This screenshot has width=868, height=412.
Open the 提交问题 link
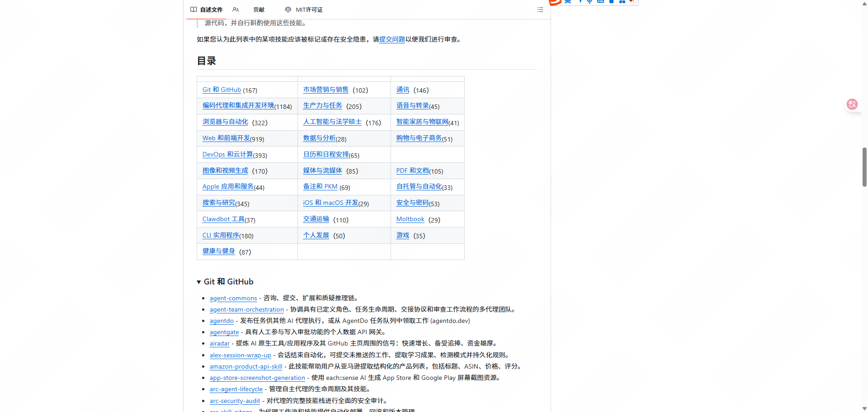[392, 39]
